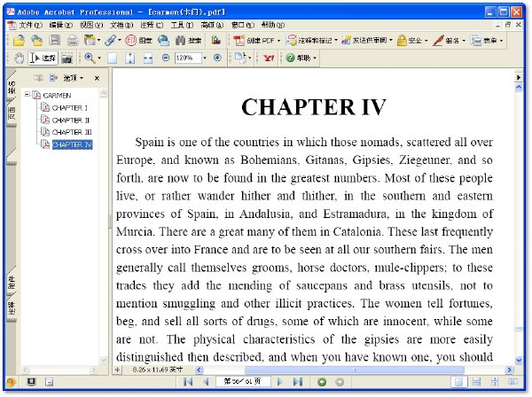The image size is (532, 397).
Task: Collapse the CARMEN bookmark tree
Action: tap(27, 95)
